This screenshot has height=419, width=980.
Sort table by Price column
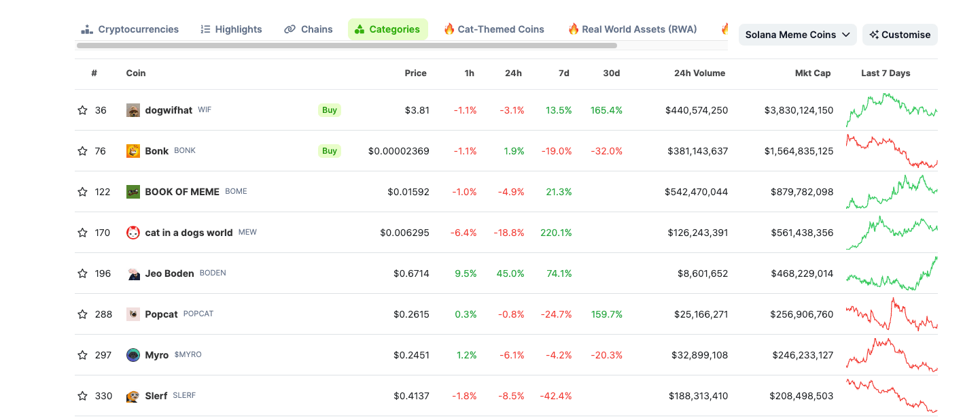click(416, 73)
